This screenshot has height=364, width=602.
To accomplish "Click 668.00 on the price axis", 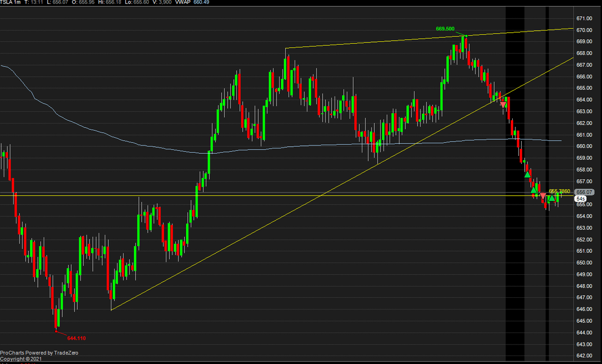I will pyautogui.click(x=585, y=53).
